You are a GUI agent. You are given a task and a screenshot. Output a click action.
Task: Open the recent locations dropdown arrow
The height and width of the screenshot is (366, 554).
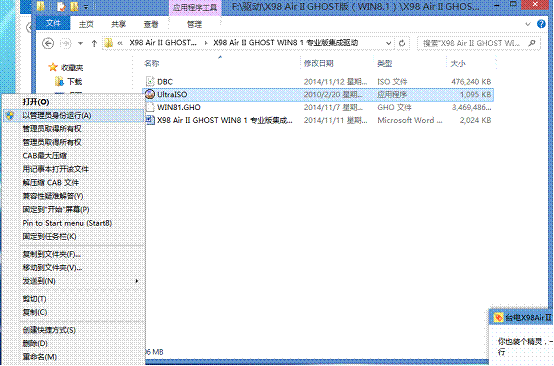(x=81, y=43)
